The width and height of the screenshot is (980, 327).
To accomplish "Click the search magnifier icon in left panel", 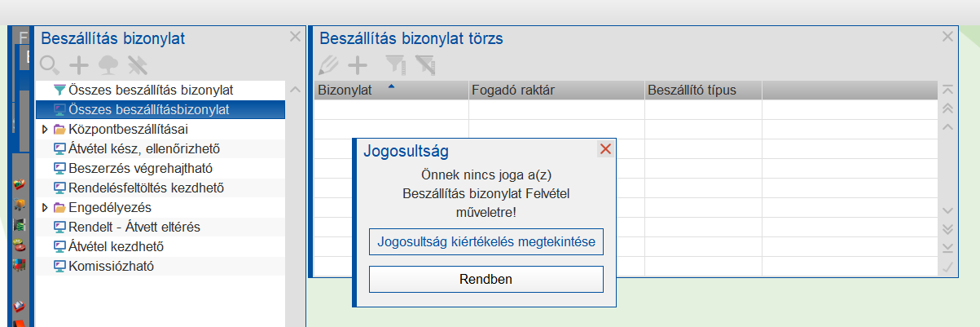I will coord(50,64).
